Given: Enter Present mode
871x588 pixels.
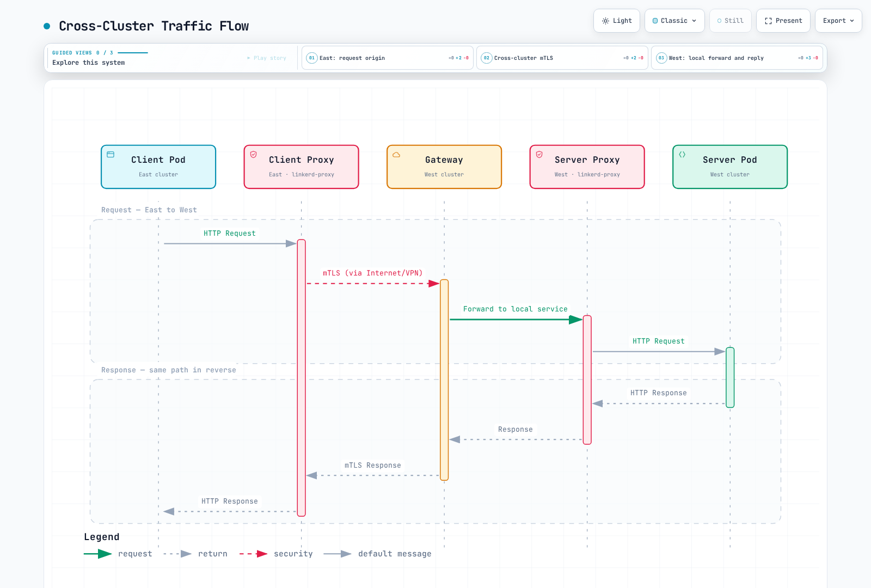Looking at the screenshot, I should coord(783,21).
